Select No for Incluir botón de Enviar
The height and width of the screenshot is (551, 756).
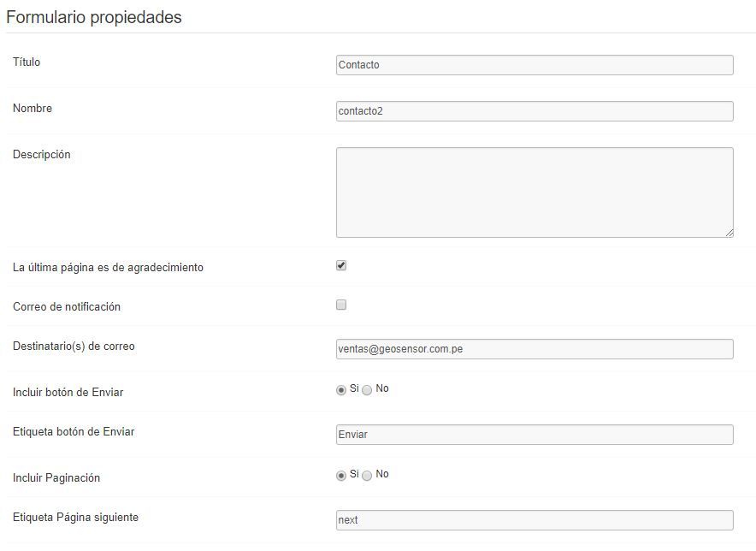[x=367, y=390]
